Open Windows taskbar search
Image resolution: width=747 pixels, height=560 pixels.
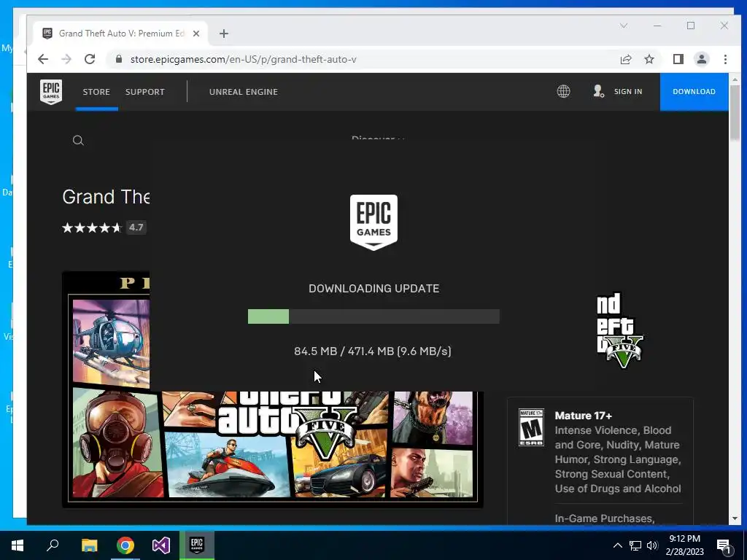(53, 545)
